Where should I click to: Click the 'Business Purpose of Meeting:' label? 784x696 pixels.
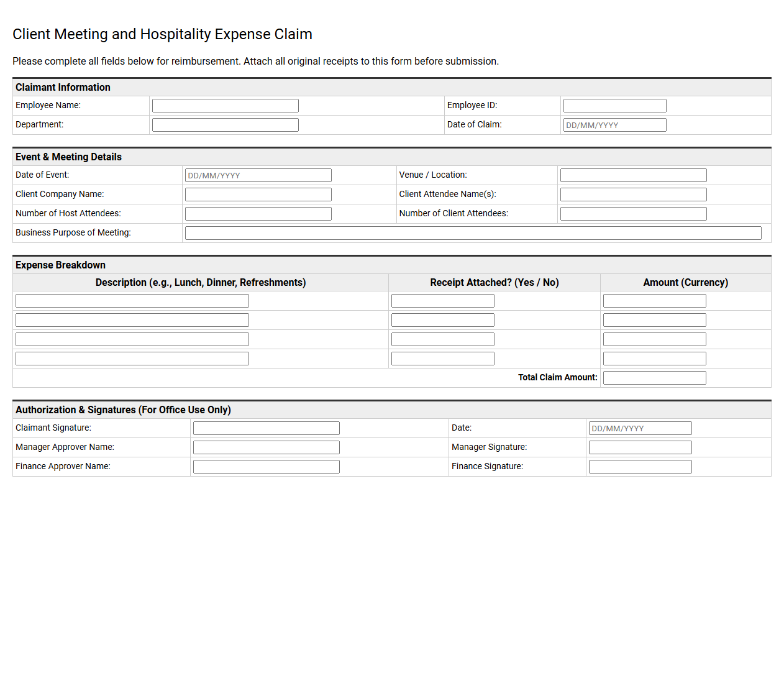tap(73, 233)
